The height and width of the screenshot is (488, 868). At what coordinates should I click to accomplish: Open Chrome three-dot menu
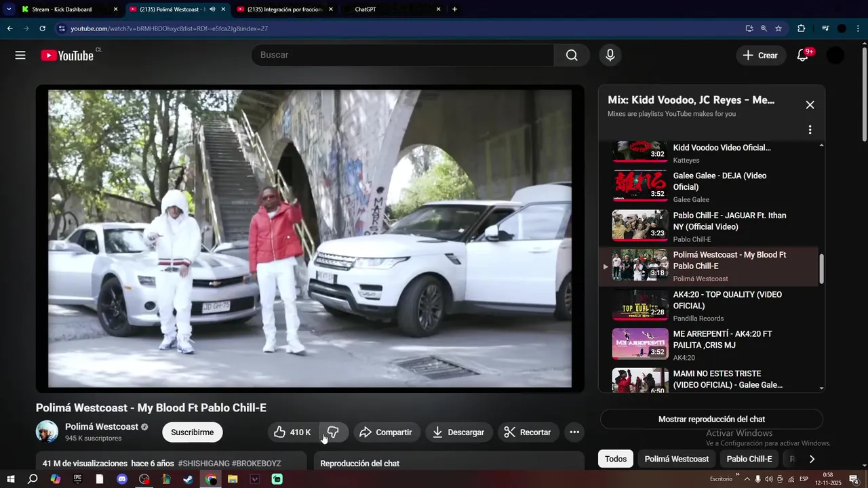(859, 28)
